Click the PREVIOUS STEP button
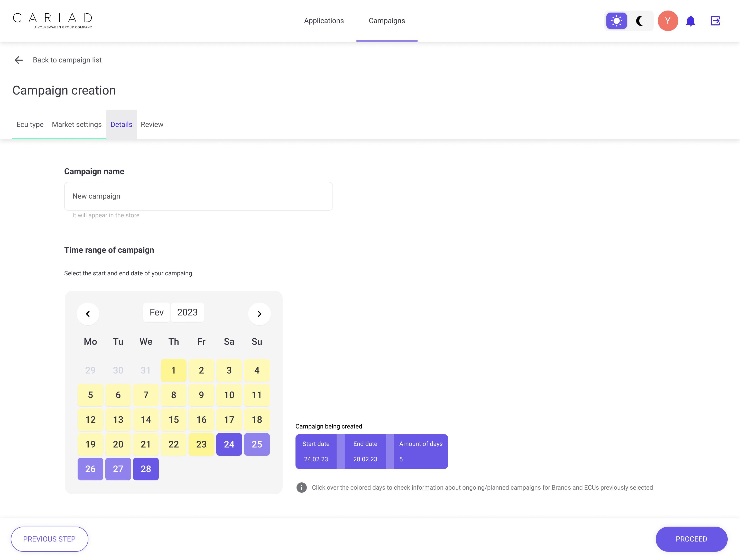The height and width of the screenshot is (560, 740). [50, 539]
